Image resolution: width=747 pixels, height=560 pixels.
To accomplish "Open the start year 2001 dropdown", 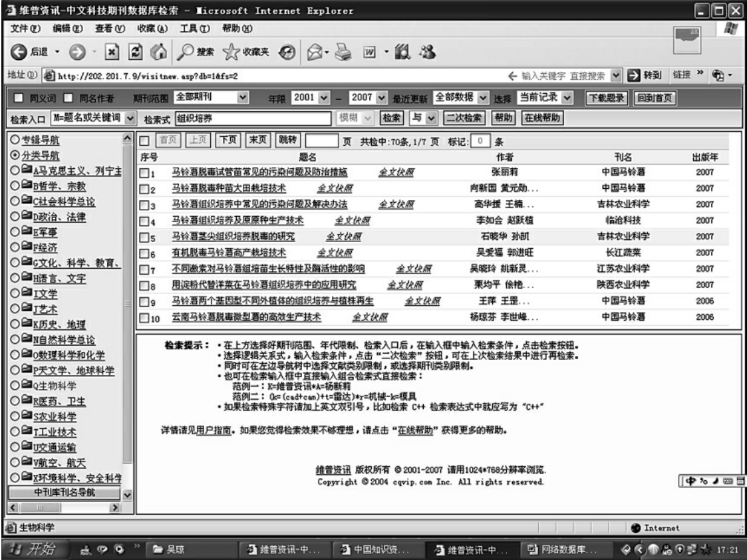I will pyautogui.click(x=324, y=98).
